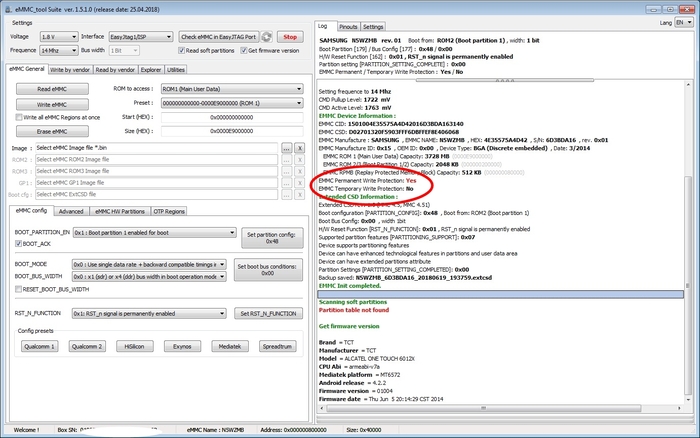Click the Write eMMC button
The height and width of the screenshot is (438, 700).
pyautogui.click(x=52, y=104)
